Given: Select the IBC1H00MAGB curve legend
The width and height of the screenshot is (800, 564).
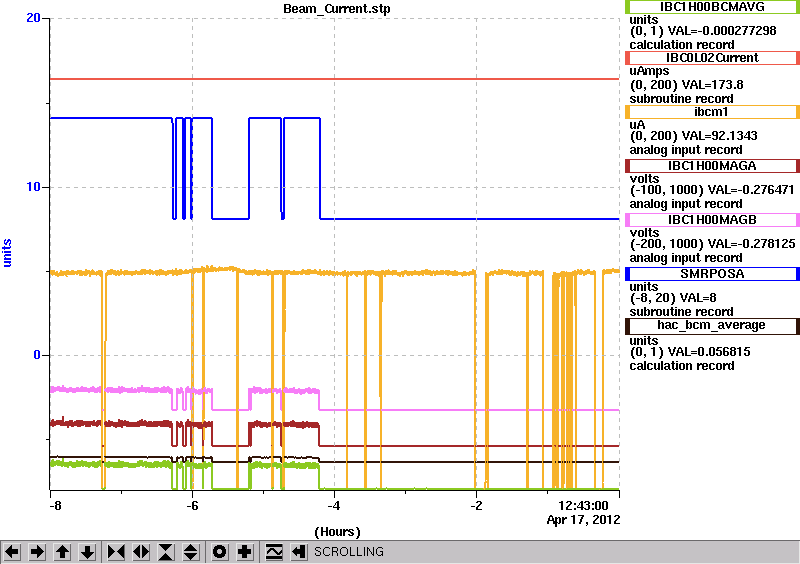Looking at the screenshot, I should pos(712,220).
